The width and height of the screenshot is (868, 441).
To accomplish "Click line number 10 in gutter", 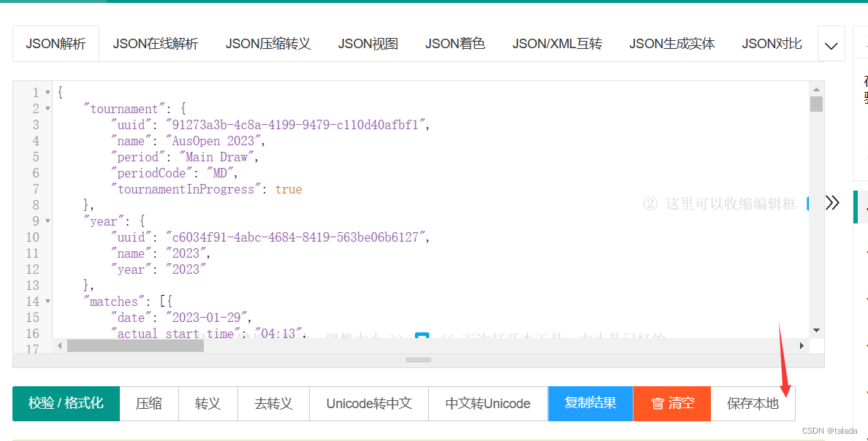I will click(x=33, y=237).
